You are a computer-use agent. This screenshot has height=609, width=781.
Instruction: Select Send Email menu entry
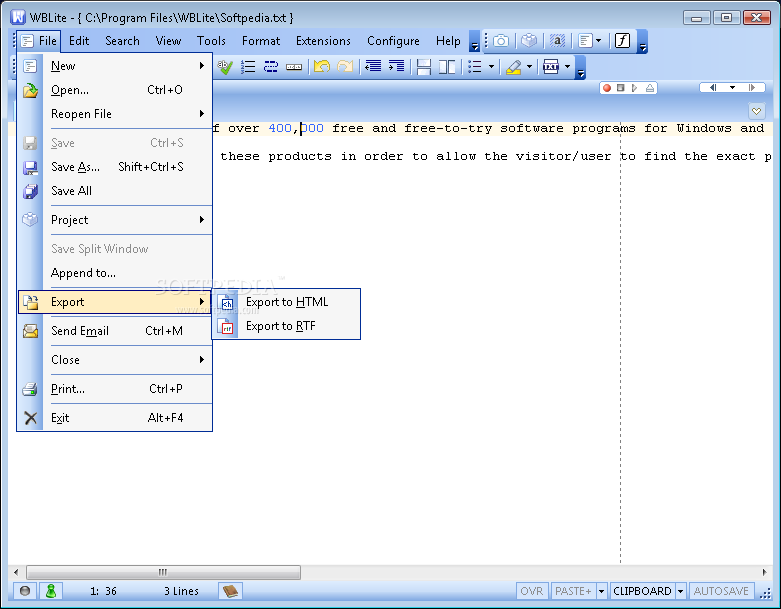(115, 331)
